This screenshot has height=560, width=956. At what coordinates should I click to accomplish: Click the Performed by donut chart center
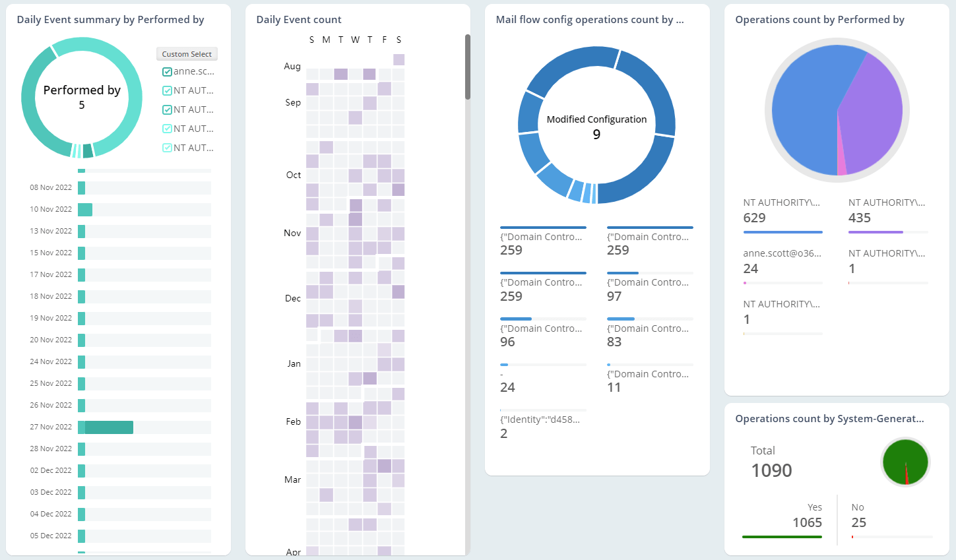[x=82, y=98]
